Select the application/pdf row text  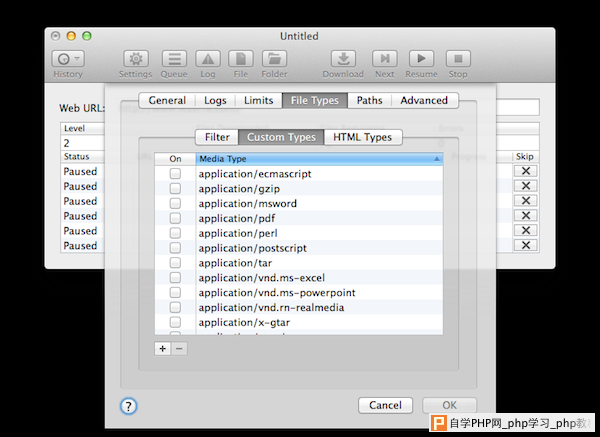point(236,218)
